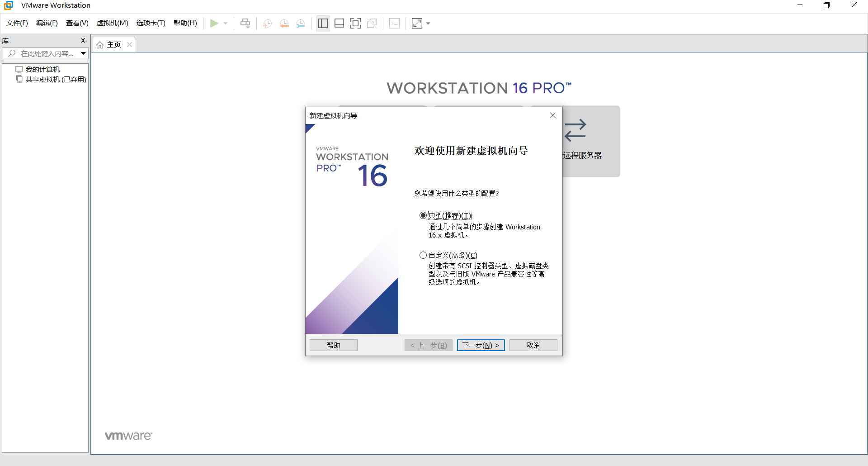Click the 远程服务器 connect card
The height and width of the screenshot is (466, 868).
coord(591,141)
